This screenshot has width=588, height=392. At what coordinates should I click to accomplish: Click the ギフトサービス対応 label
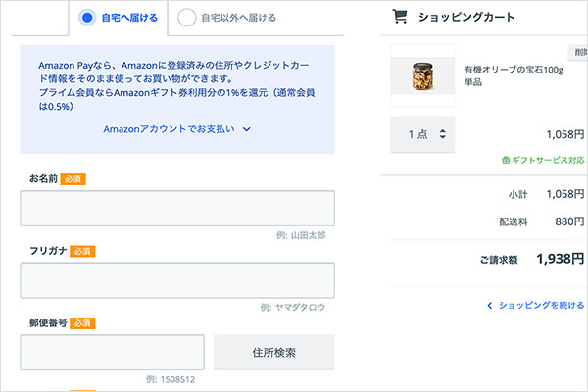tap(550, 160)
